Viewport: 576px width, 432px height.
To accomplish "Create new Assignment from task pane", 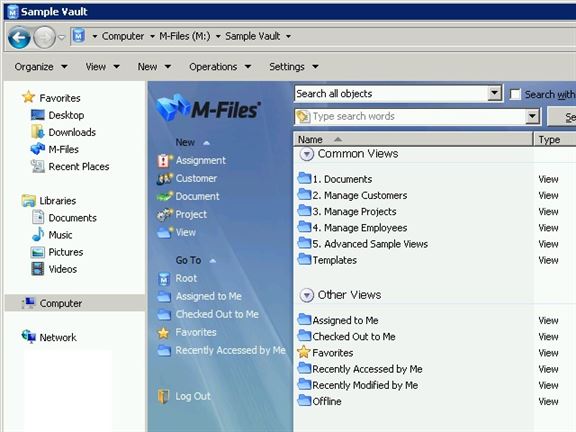I will point(191,161).
